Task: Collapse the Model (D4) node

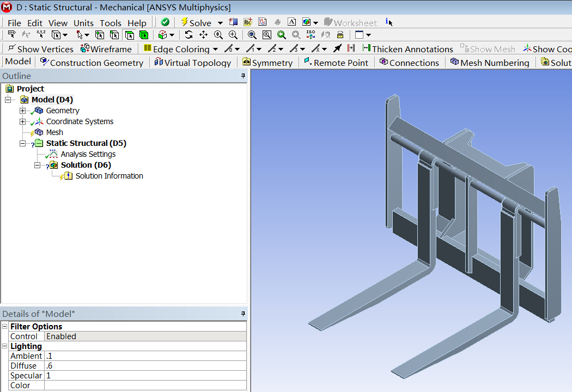Action: (x=8, y=100)
